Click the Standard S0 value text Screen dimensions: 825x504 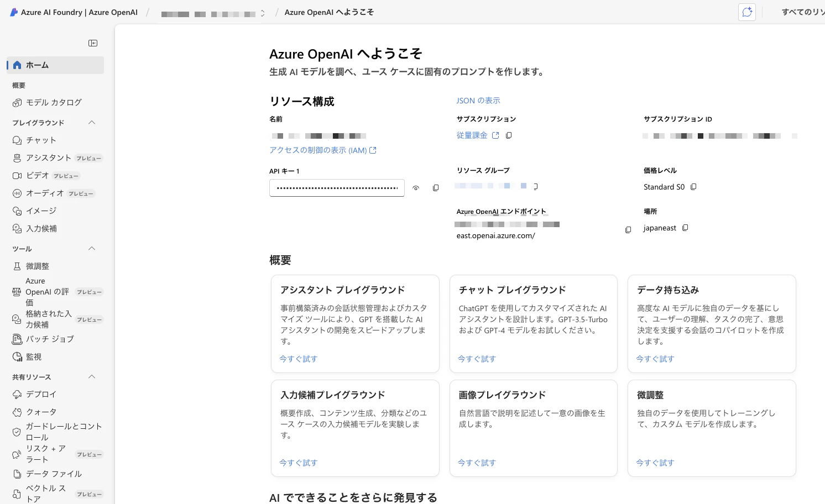(664, 187)
